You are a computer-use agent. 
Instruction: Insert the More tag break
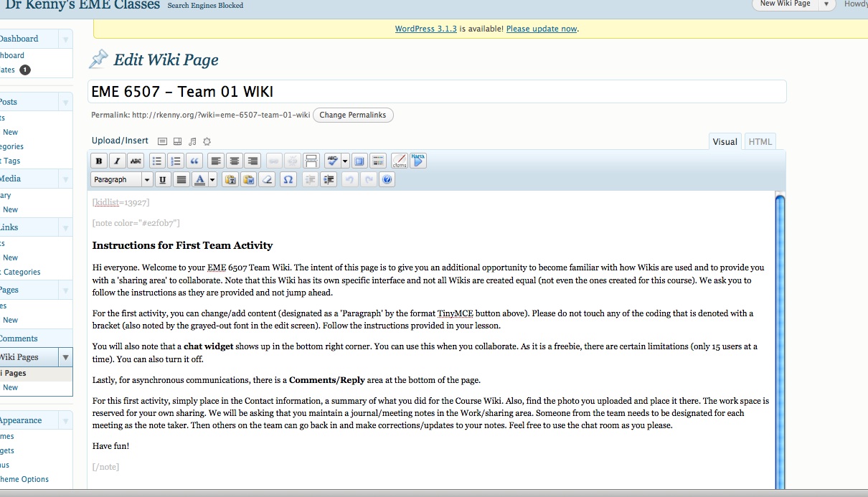point(311,161)
